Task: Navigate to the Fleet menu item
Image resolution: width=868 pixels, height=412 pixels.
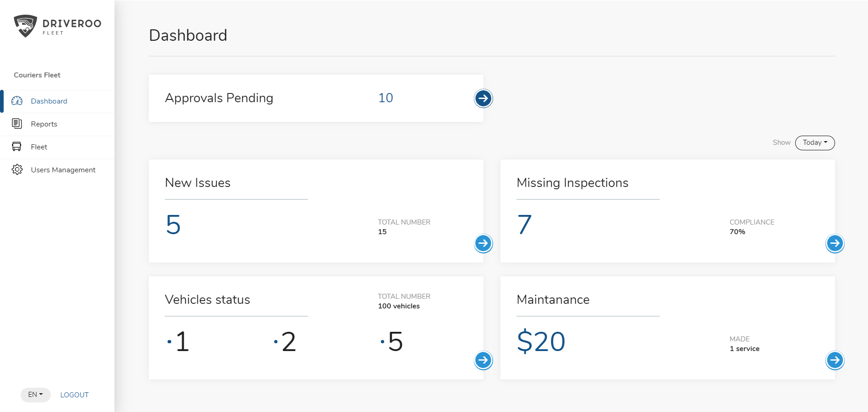Action: [39, 147]
